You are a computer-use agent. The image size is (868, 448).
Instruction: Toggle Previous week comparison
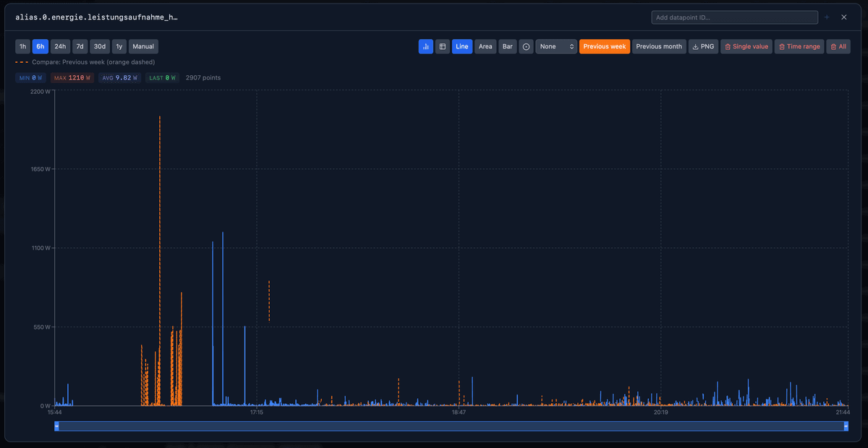coord(605,46)
